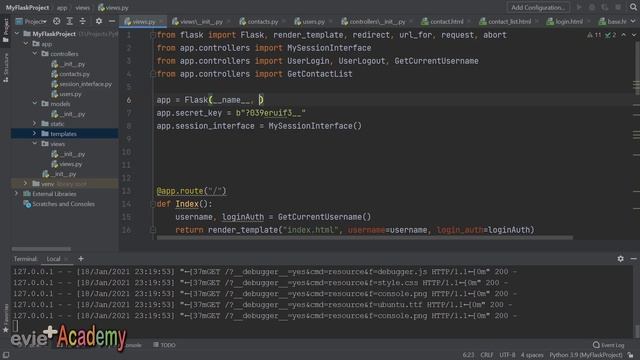Screen dimensions: 640x360
Task: Open Search Everywhere magnifier icon
Action: [633, 7]
